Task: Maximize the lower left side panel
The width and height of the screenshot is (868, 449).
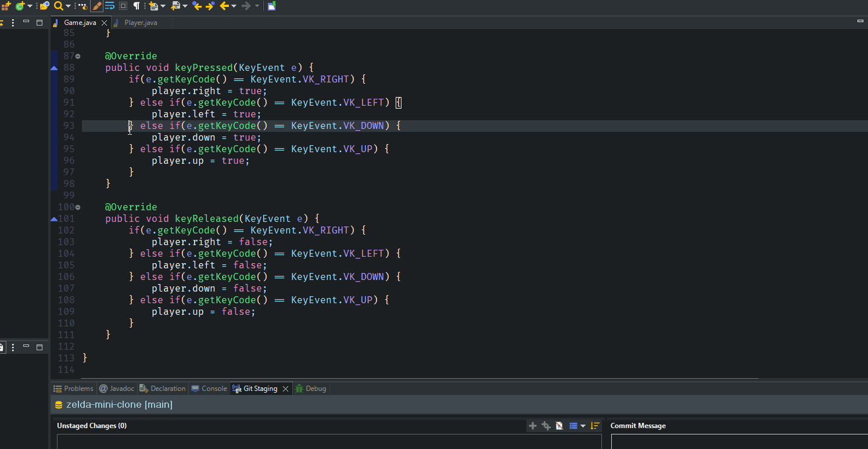Action: (x=40, y=347)
